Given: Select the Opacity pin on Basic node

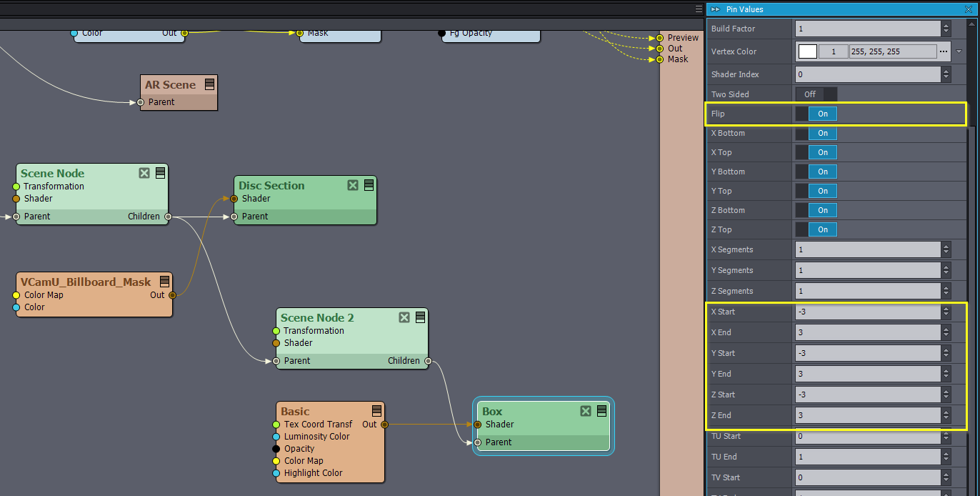Looking at the screenshot, I should pyautogui.click(x=276, y=449).
